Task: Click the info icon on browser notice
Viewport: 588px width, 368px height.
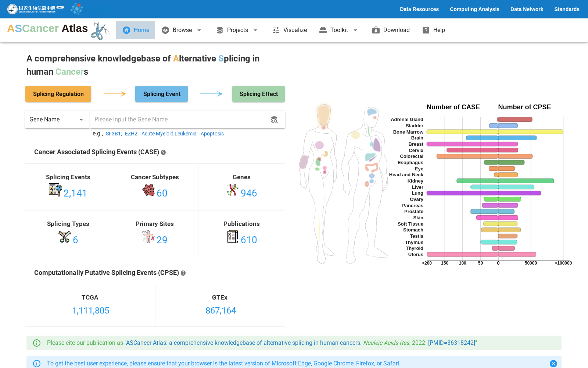Action: (37, 364)
